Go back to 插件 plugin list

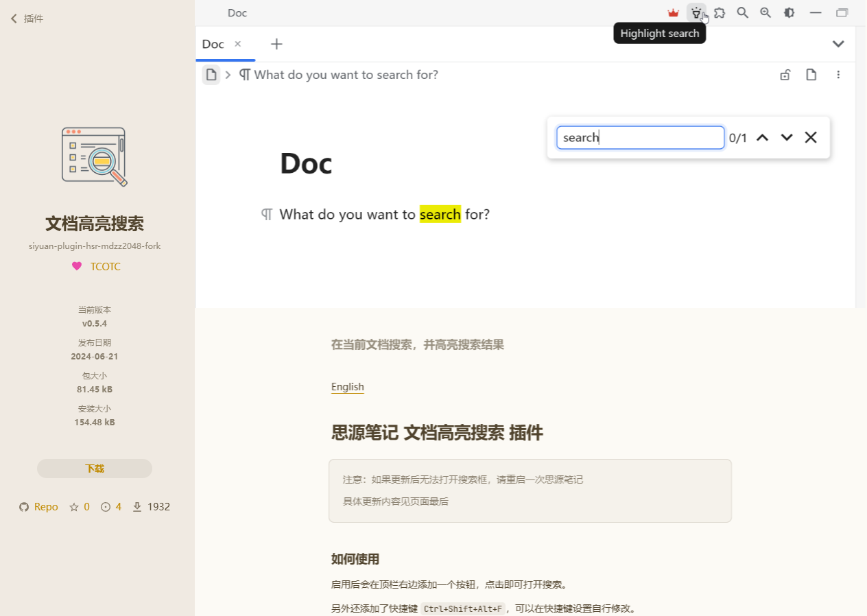click(27, 19)
